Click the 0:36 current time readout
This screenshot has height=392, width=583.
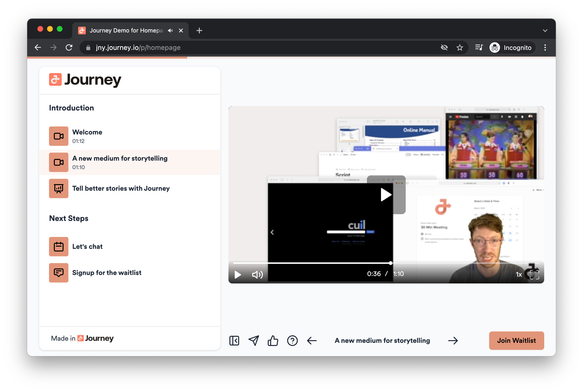coord(374,274)
